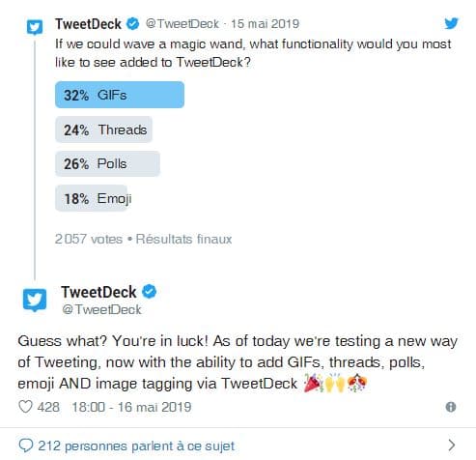Click the small TweetDeck avatar on the quoted tweet
The height and width of the screenshot is (460, 476).
[x=35, y=27]
